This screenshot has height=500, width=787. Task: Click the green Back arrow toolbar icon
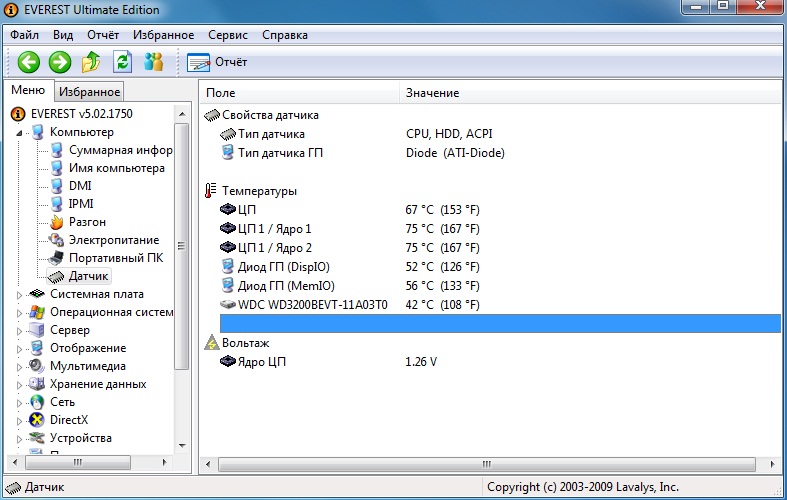click(29, 62)
